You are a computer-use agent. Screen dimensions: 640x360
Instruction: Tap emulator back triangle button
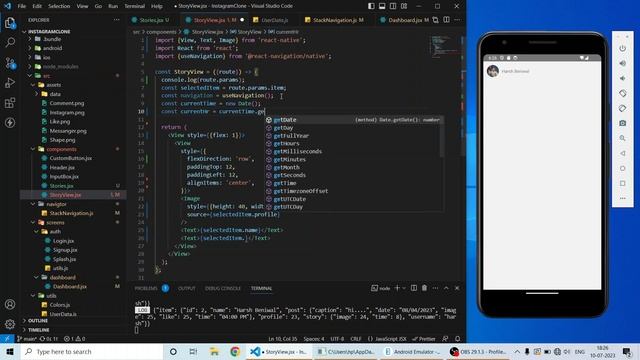(x=622, y=153)
